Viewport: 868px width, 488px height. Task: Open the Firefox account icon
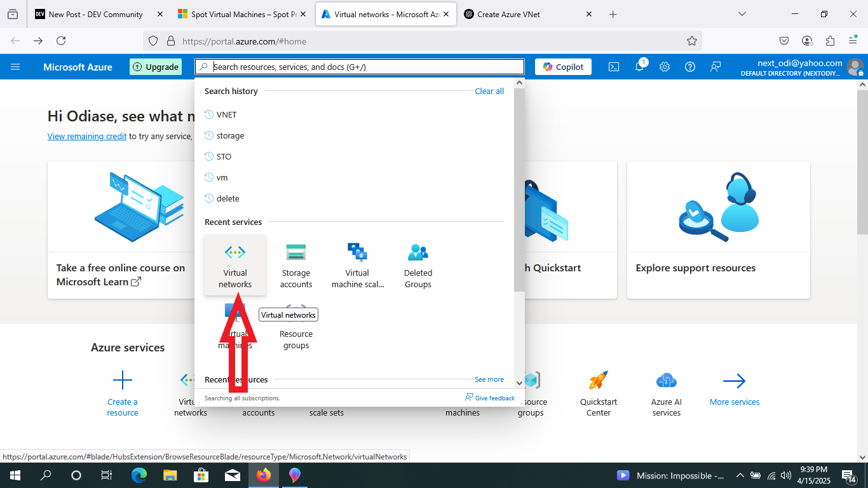pos(807,41)
